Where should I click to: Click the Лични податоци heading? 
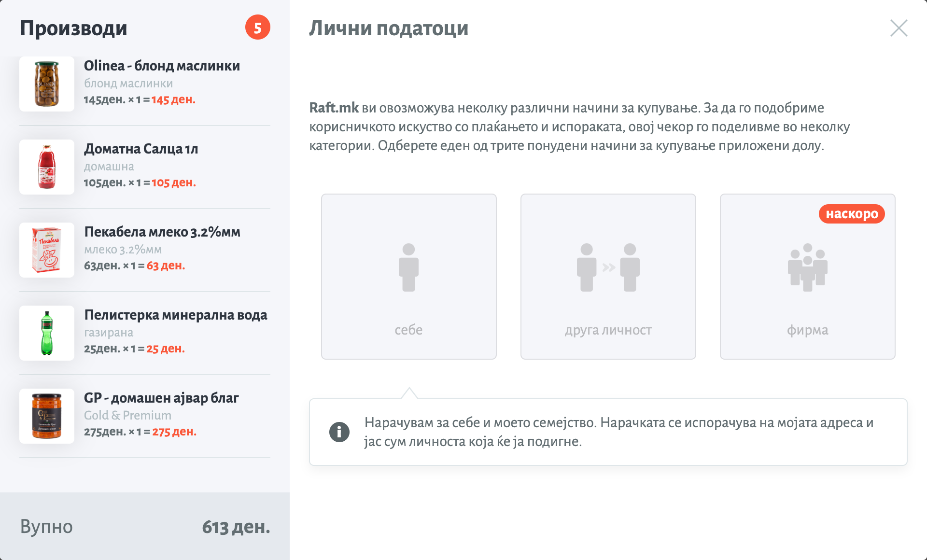(389, 28)
